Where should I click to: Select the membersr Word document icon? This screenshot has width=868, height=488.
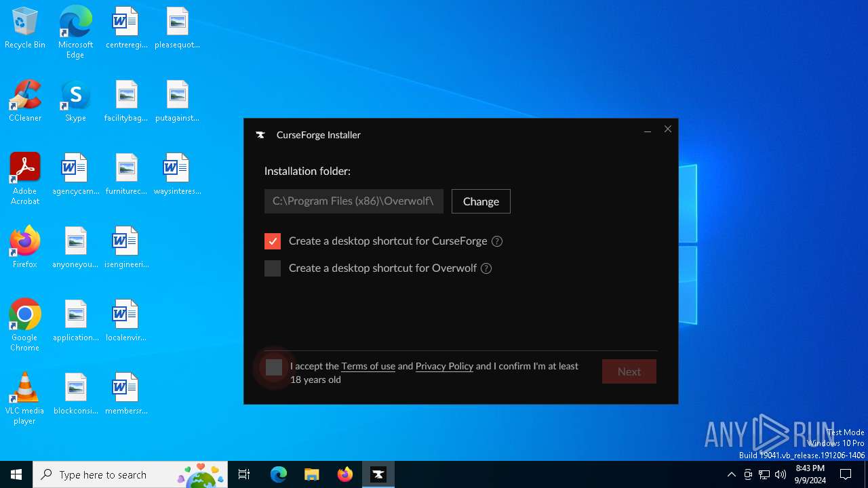(x=126, y=394)
